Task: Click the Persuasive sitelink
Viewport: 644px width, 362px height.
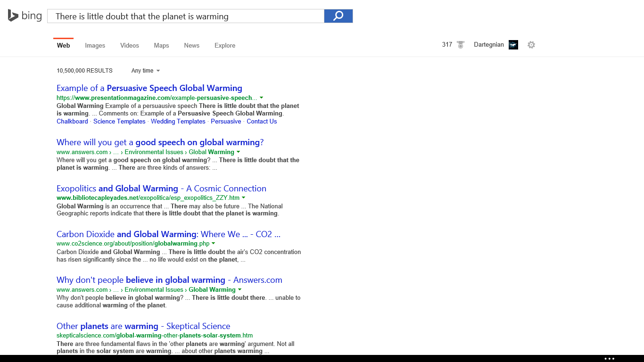Action: (226, 122)
